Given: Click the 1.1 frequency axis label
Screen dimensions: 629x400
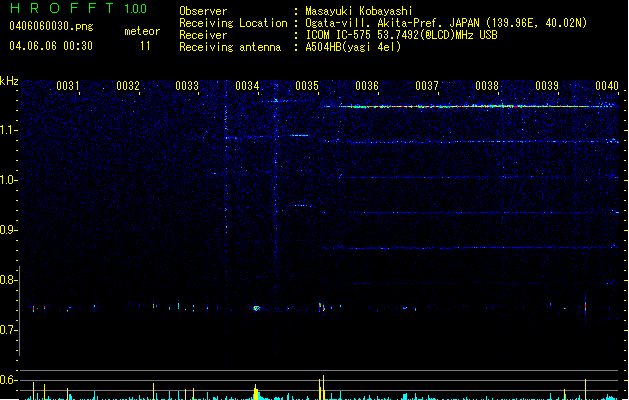Looking at the screenshot, I should (8, 130).
